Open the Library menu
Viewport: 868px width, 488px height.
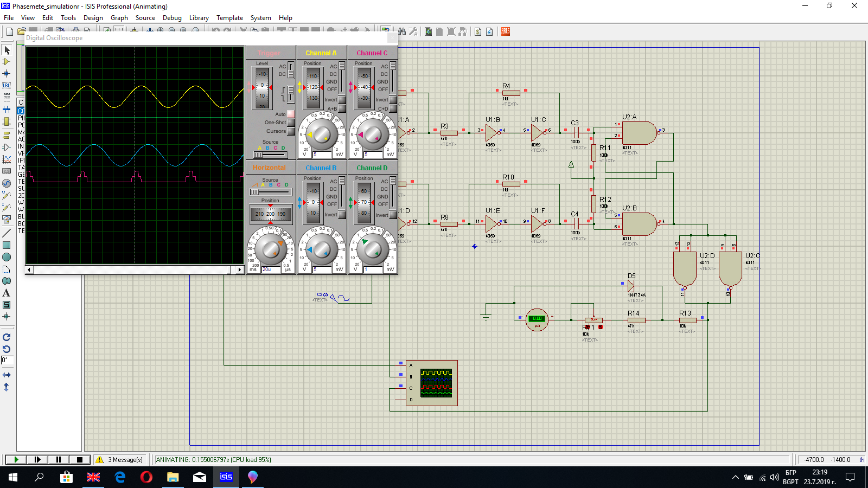(x=199, y=18)
